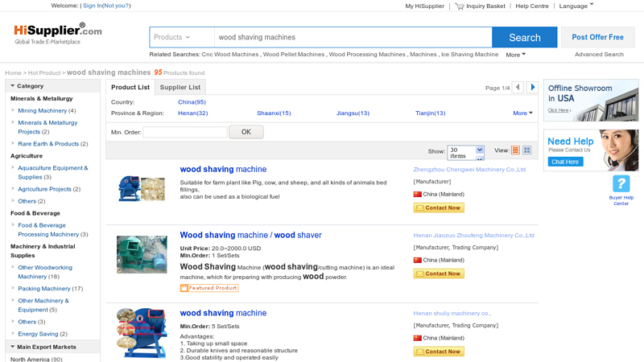Open Advanced Search link
This screenshot has height=362, width=644.
pos(599,54)
